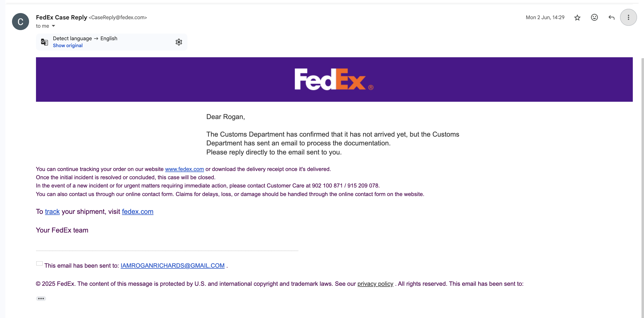Click the FedEx logo banner
Screen dimensions: 644x318
point(334,79)
